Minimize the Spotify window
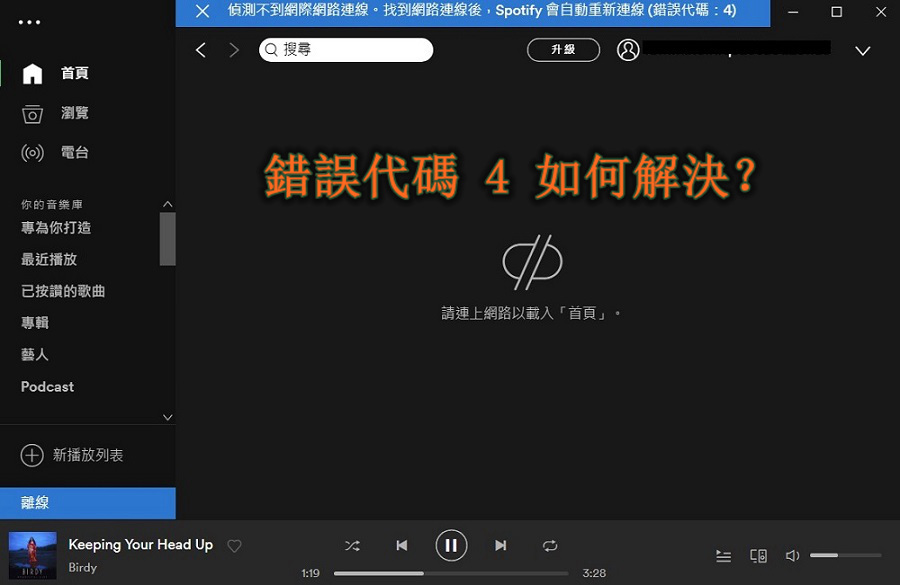This screenshot has width=900, height=585. pos(793,12)
